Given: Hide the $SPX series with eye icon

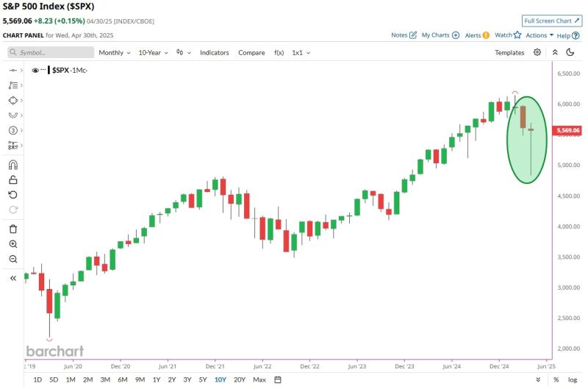Looking at the screenshot, I should pos(35,70).
